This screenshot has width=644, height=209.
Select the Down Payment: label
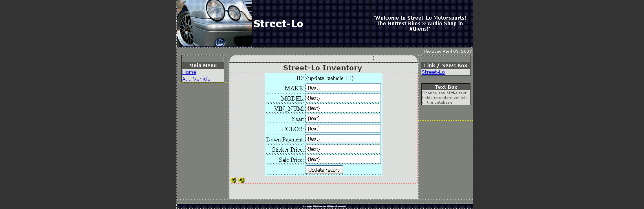285,139
